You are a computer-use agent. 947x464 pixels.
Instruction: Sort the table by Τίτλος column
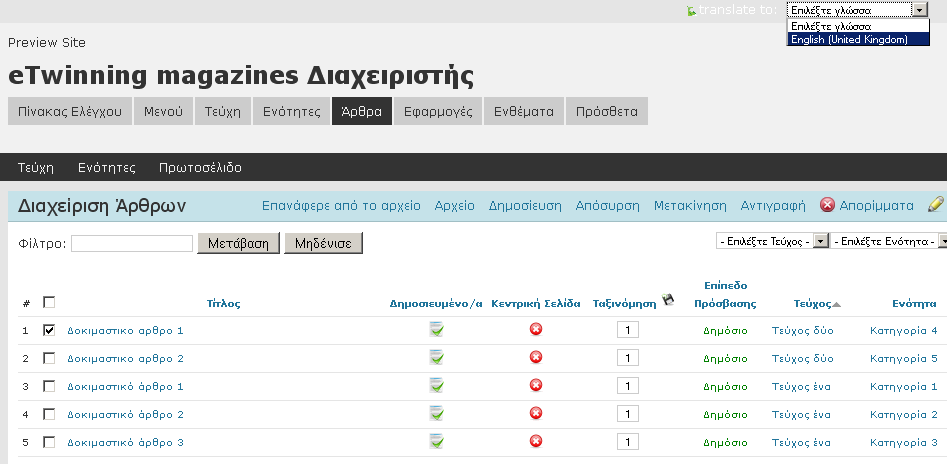pyautogui.click(x=223, y=303)
